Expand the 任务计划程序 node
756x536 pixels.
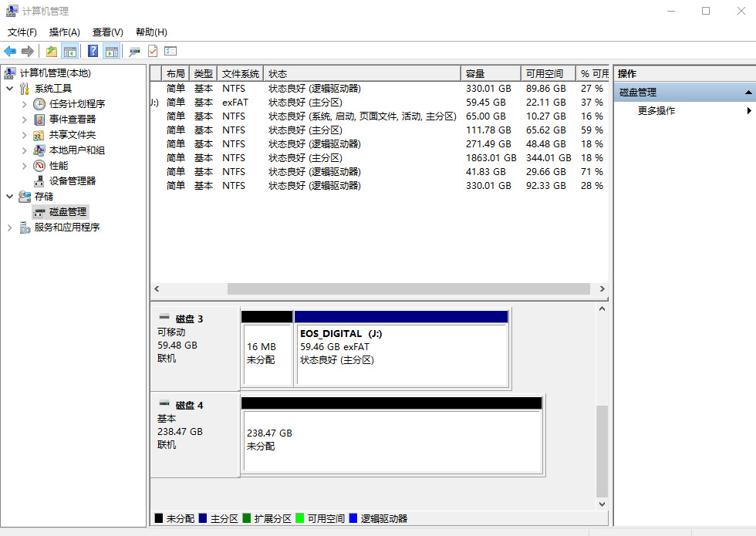pyautogui.click(x=24, y=104)
